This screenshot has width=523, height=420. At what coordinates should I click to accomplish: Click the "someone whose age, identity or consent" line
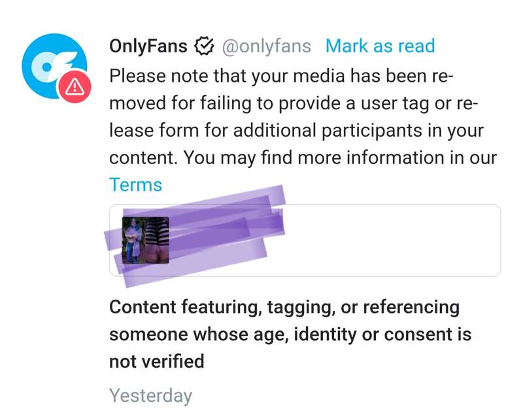(290, 334)
